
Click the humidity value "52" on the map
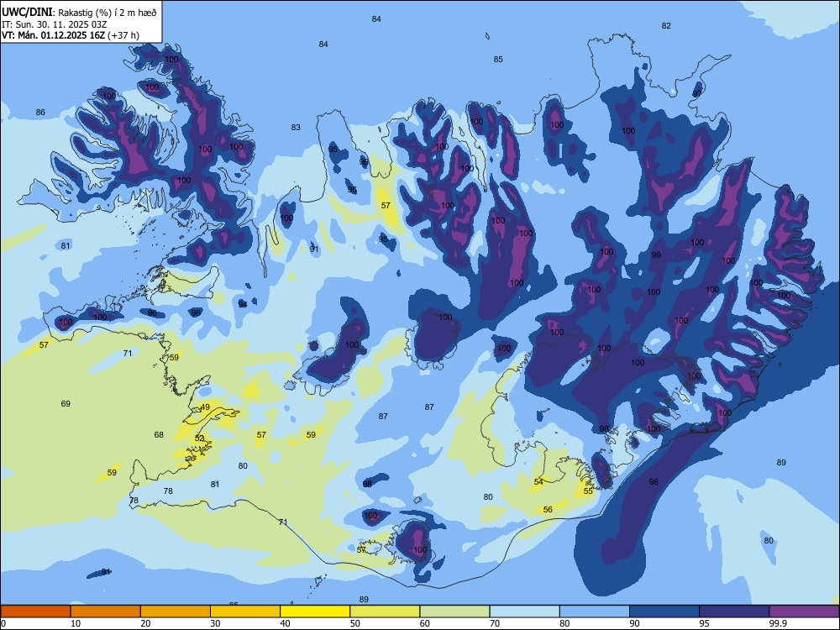tap(199, 438)
